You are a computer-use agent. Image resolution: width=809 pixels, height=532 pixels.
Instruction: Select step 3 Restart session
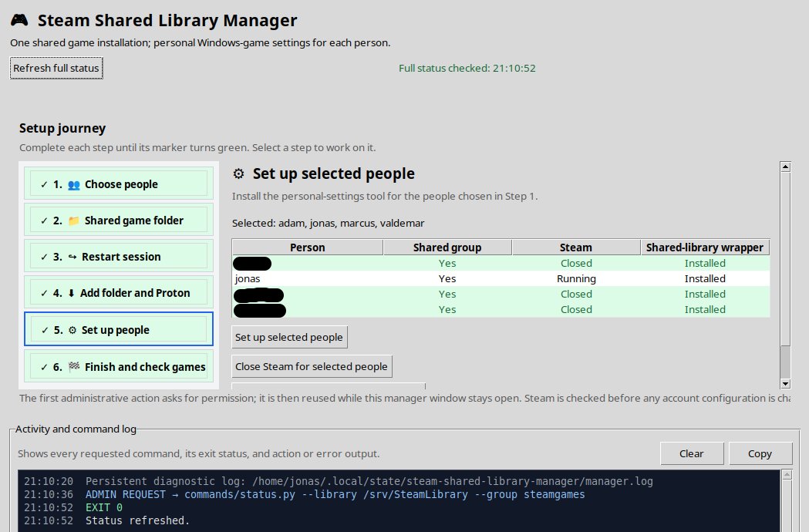[x=119, y=256]
